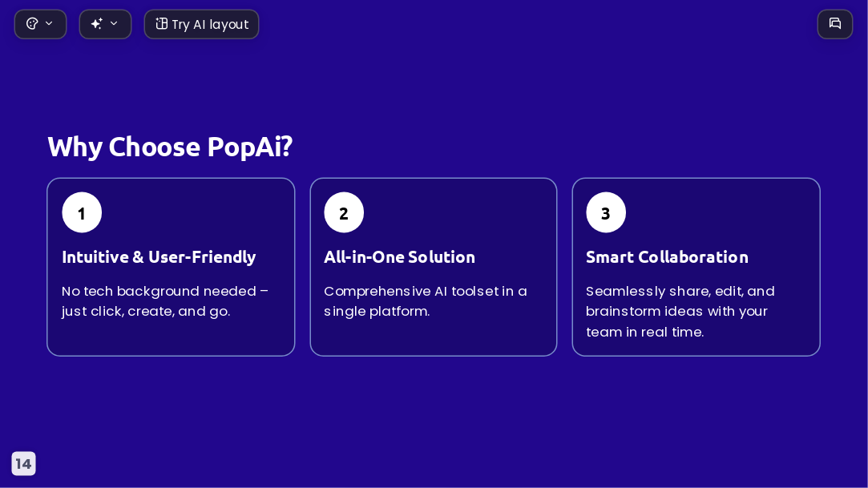Click the layout icon beside Try AI
The image size is (868, 488).
tap(161, 24)
